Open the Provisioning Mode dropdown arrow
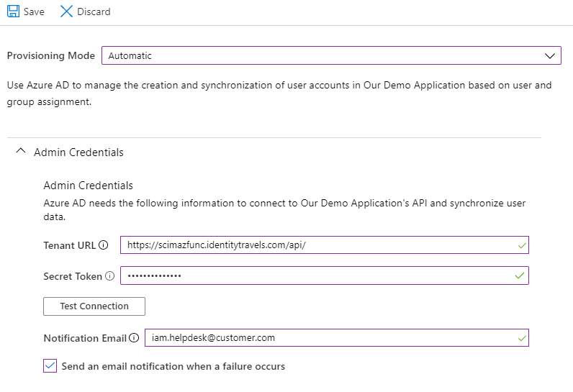 click(x=551, y=55)
